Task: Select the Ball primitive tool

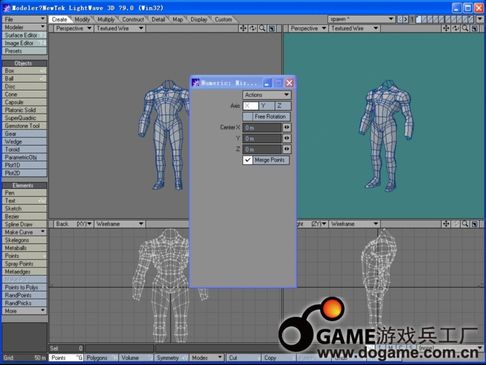Action: (24, 79)
